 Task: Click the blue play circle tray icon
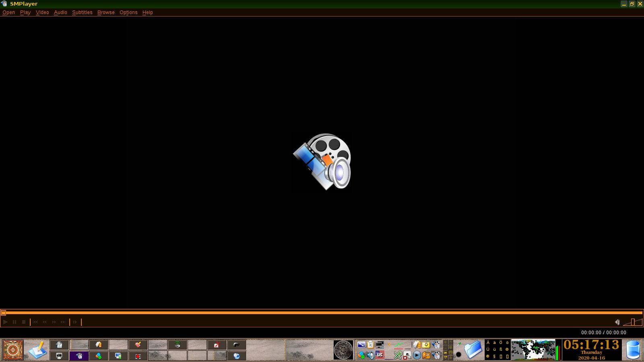point(417,355)
